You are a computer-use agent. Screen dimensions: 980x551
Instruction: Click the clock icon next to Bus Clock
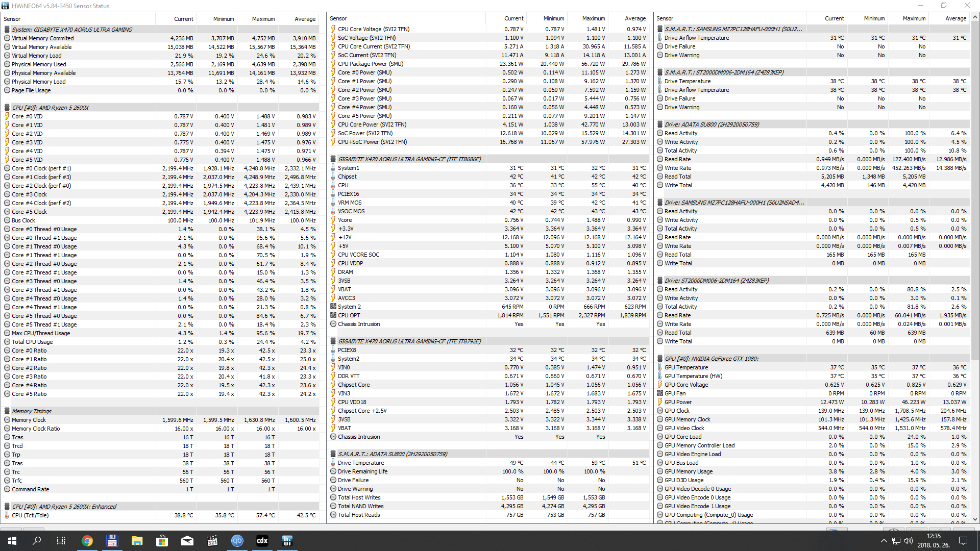click(x=7, y=220)
